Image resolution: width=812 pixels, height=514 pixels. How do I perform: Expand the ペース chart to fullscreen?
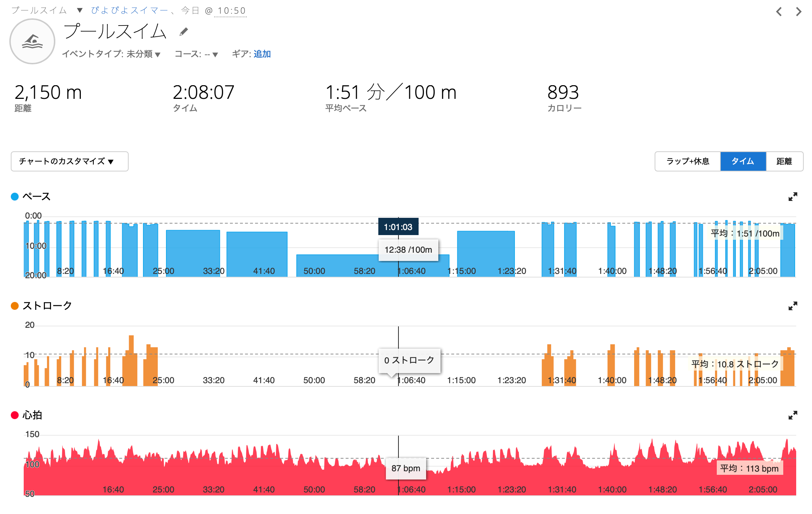[793, 197]
